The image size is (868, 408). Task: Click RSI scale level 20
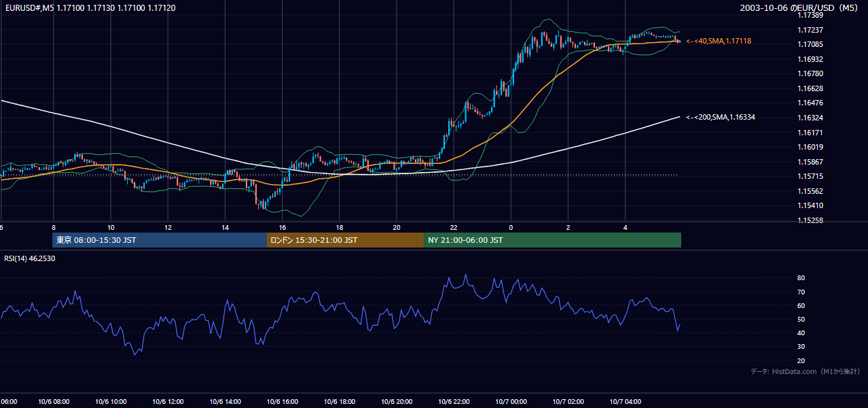pos(801,360)
